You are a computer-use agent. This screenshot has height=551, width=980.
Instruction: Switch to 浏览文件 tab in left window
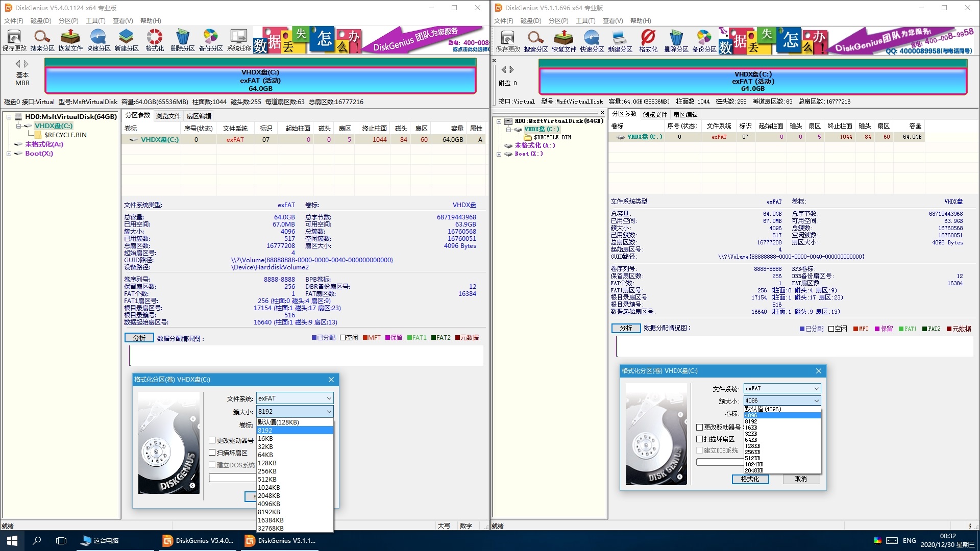tap(168, 116)
